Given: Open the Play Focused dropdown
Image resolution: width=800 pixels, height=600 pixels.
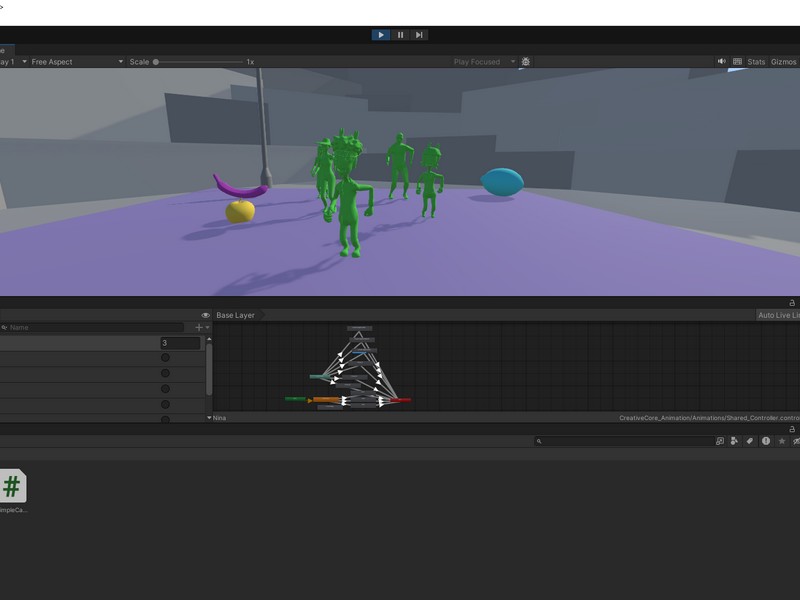Looking at the screenshot, I should point(478,61).
